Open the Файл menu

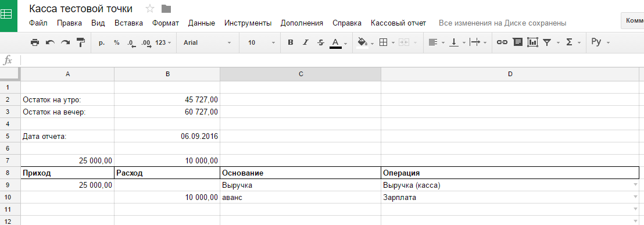38,23
